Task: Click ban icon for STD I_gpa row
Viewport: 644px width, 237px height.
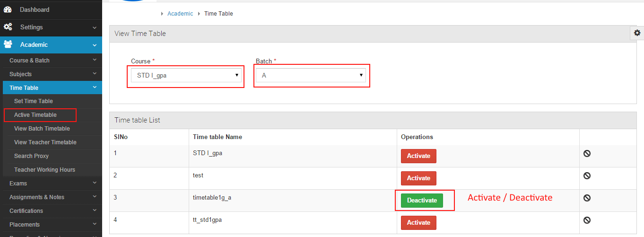Action: [x=587, y=153]
